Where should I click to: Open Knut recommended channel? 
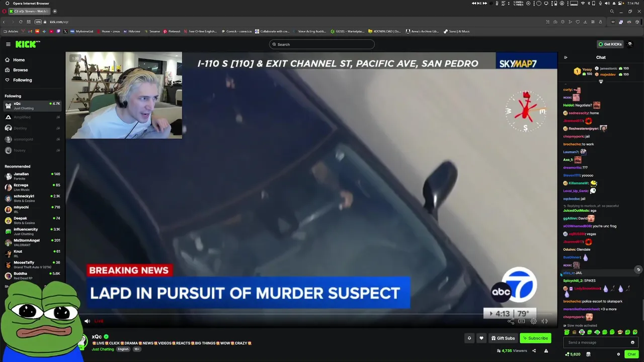32,253
